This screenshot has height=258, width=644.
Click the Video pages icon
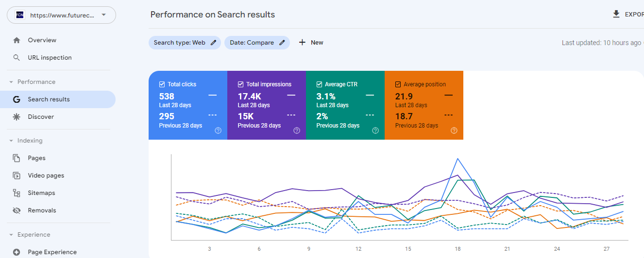coord(17,176)
